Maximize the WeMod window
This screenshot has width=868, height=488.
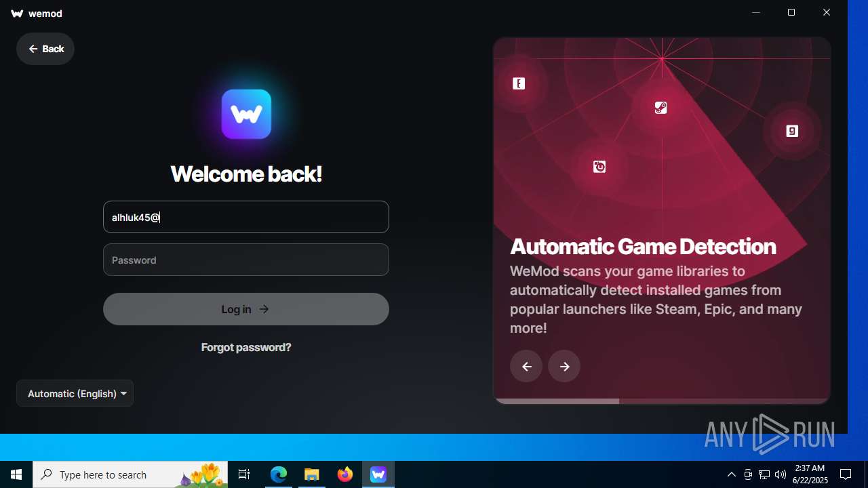pos(791,12)
